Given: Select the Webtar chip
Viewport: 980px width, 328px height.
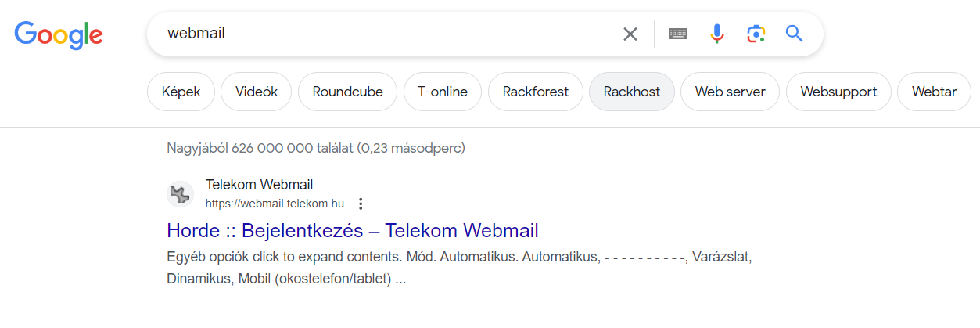Looking at the screenshot, I should (x=934, y=92).
